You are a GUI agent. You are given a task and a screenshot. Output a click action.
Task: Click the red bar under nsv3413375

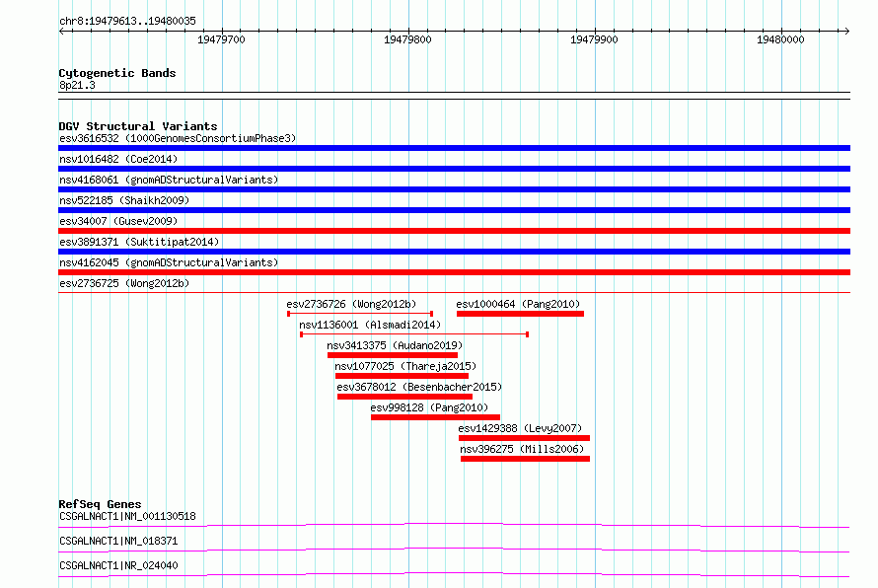point(393,355)
